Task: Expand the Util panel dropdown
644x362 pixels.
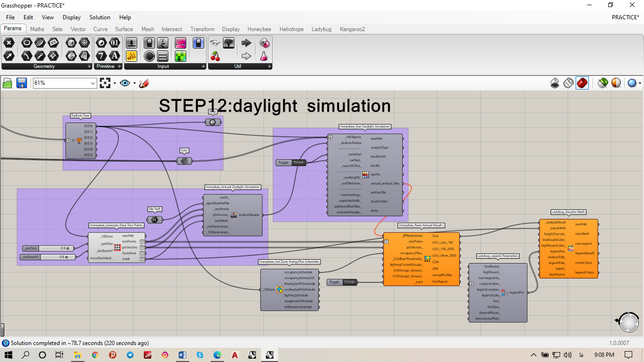Action: (269, 66)
